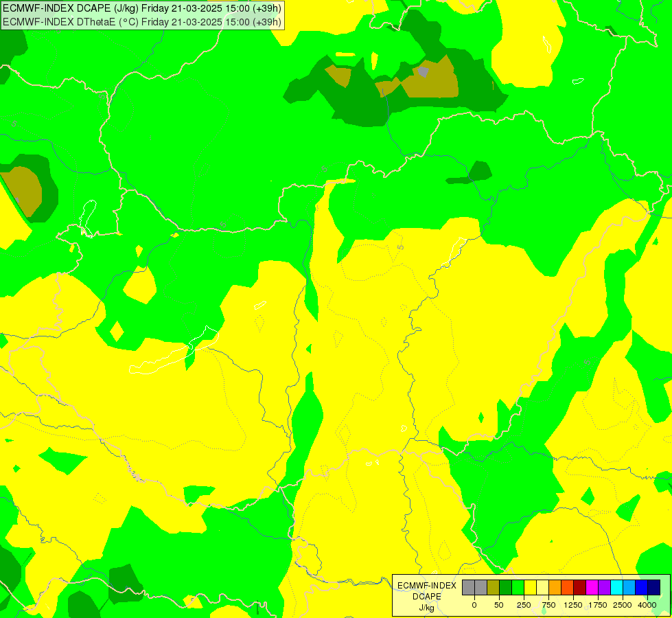Click the purple legend swatch
The height and width of the screenshot is (618, 672).
coord(604,587)
